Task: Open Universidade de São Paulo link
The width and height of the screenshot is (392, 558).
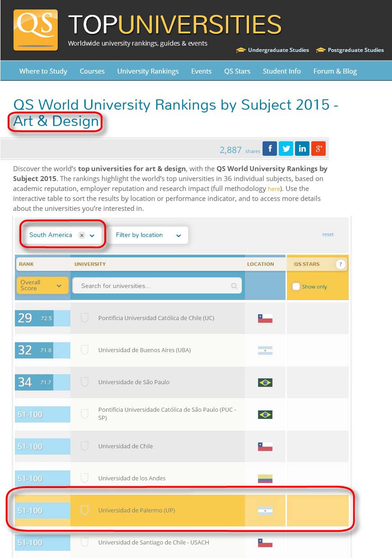Action: pos(134,382)
